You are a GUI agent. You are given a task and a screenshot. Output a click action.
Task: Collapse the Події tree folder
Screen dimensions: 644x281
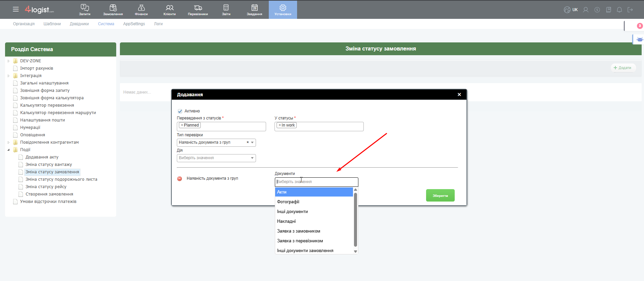click(x=9, y=150)
